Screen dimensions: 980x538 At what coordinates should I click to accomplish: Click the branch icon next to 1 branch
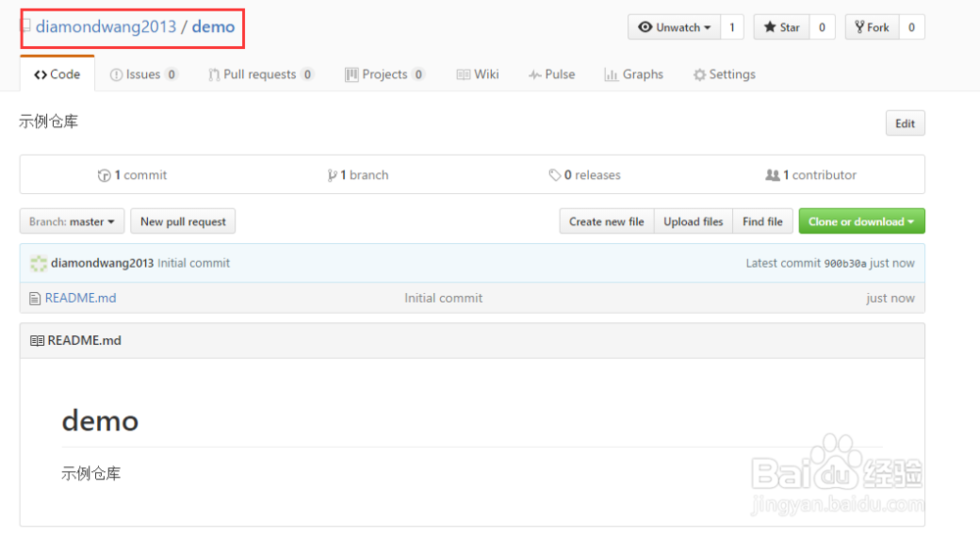coord(332,175)
